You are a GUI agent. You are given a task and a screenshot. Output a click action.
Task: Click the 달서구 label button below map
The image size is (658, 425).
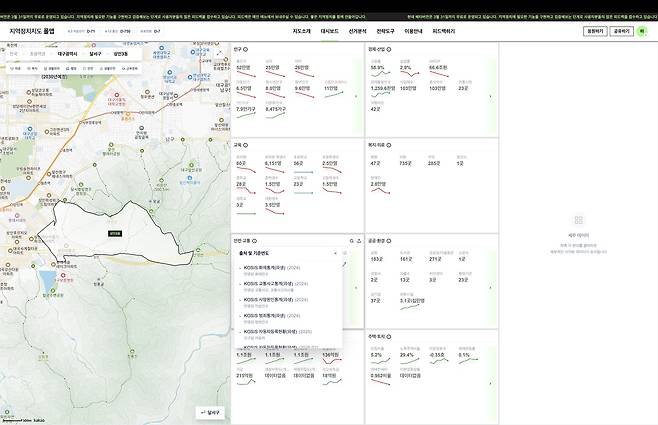210,412
